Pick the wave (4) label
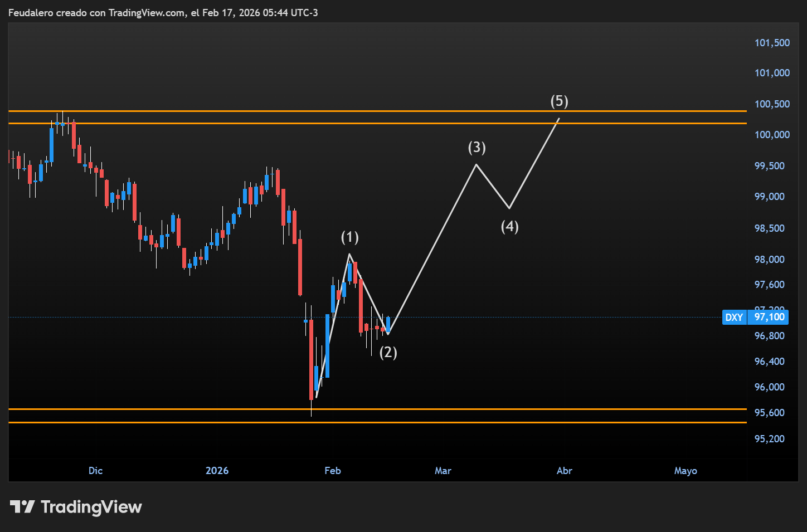Screen dimensions: 807x532 coord(509,226)
